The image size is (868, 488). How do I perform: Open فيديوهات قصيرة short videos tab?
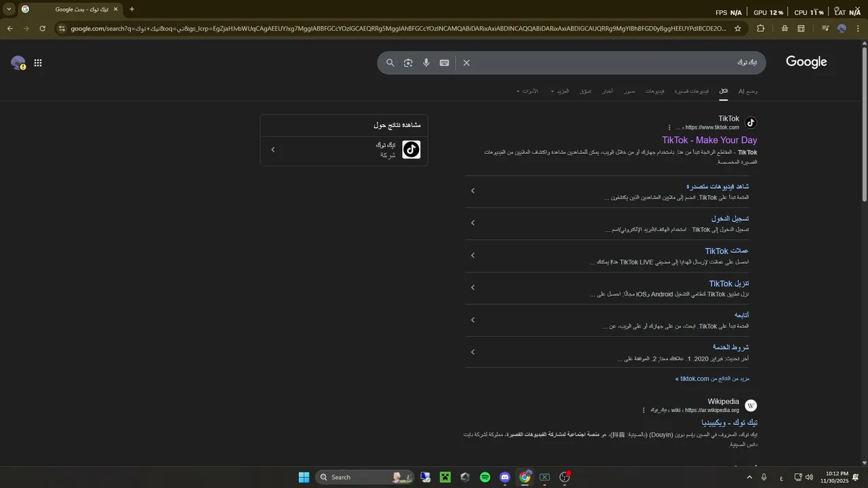click(x=692, y=91)
